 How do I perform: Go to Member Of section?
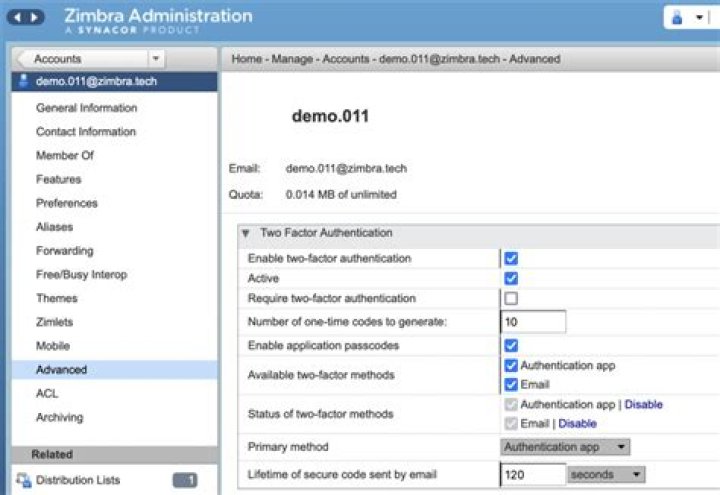[65, 156]
